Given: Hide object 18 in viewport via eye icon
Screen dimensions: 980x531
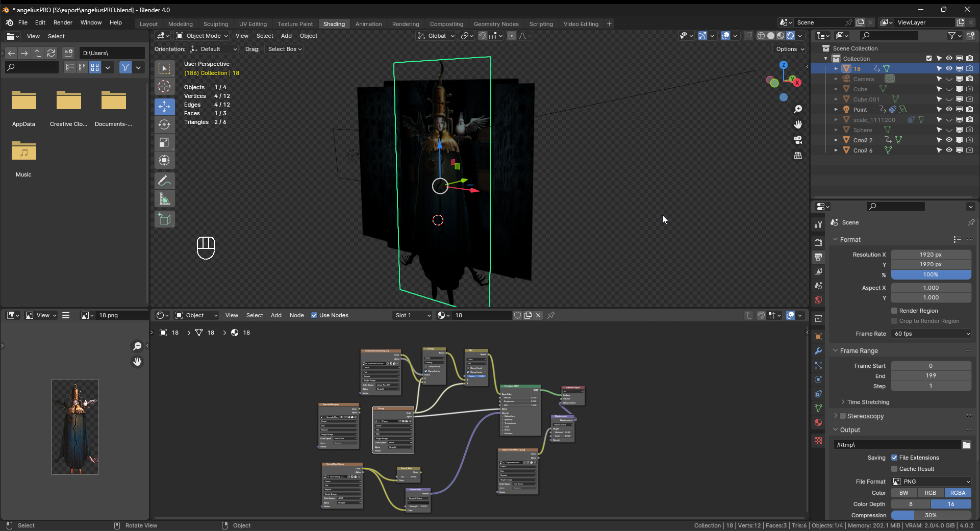Looking at the screenshot, I should pos(949,68).
